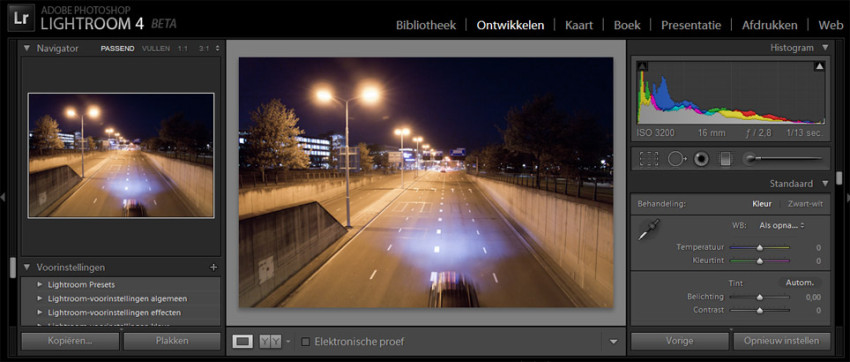850x362 pixels.
Task: Hide left panel group via edge arrow
Action: tap(3, 197)
